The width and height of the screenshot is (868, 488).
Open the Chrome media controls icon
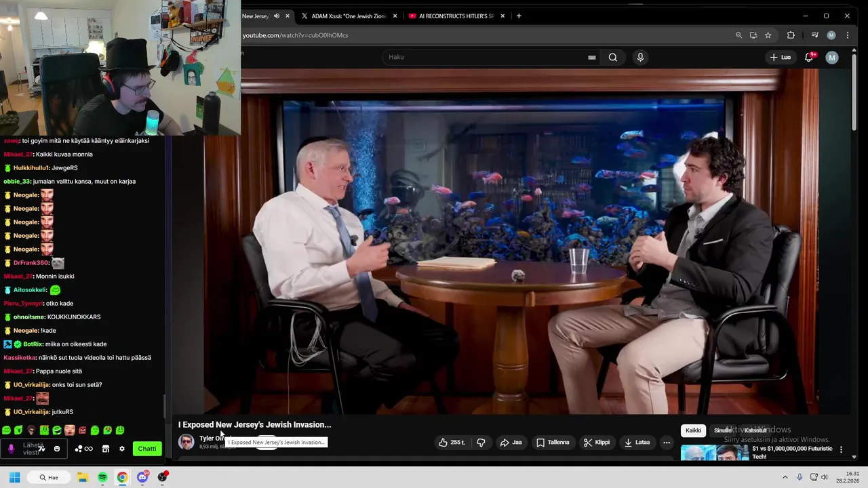coord(815,35)
